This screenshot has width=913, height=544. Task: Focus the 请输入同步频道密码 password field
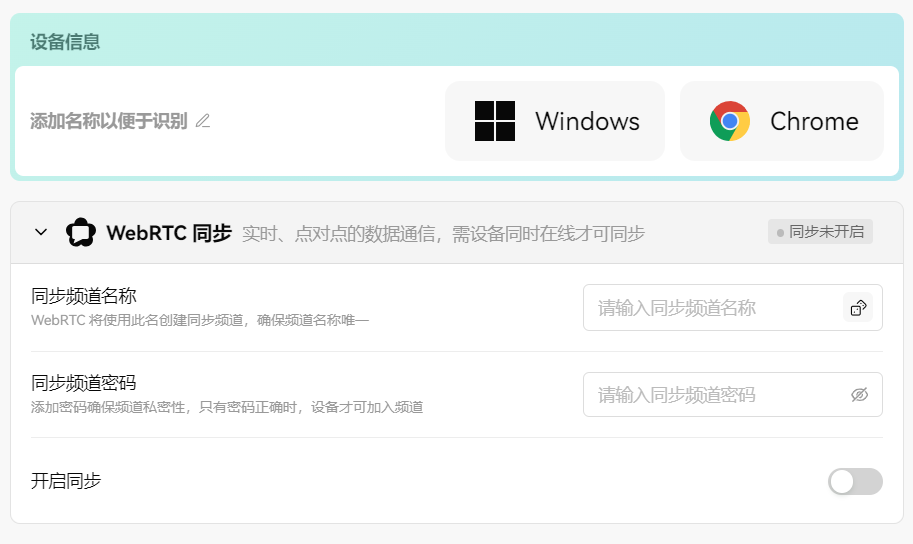point(710,395)
